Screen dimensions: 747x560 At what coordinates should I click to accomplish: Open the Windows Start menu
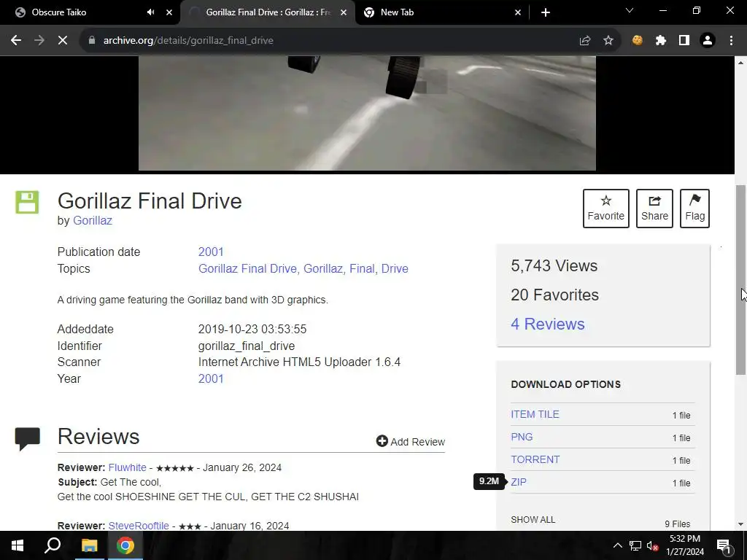pos(18,545)
